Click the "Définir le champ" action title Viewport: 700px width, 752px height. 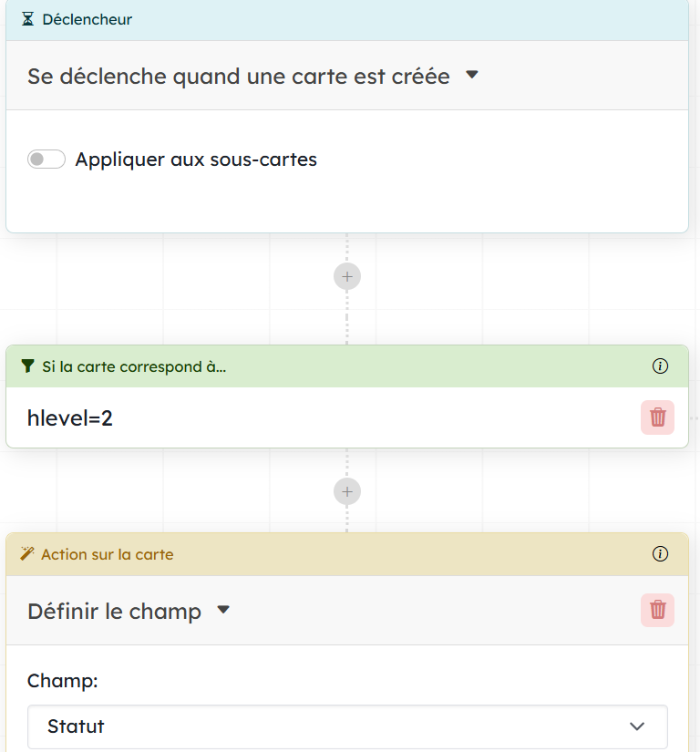pos(114,611)
